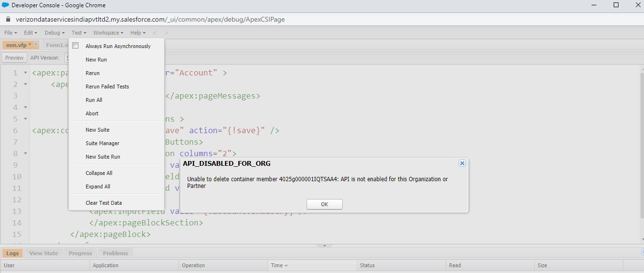The image size is (644, 273).
Task: Expand the Workspace dropdown menu
Action: click(108, 33)
